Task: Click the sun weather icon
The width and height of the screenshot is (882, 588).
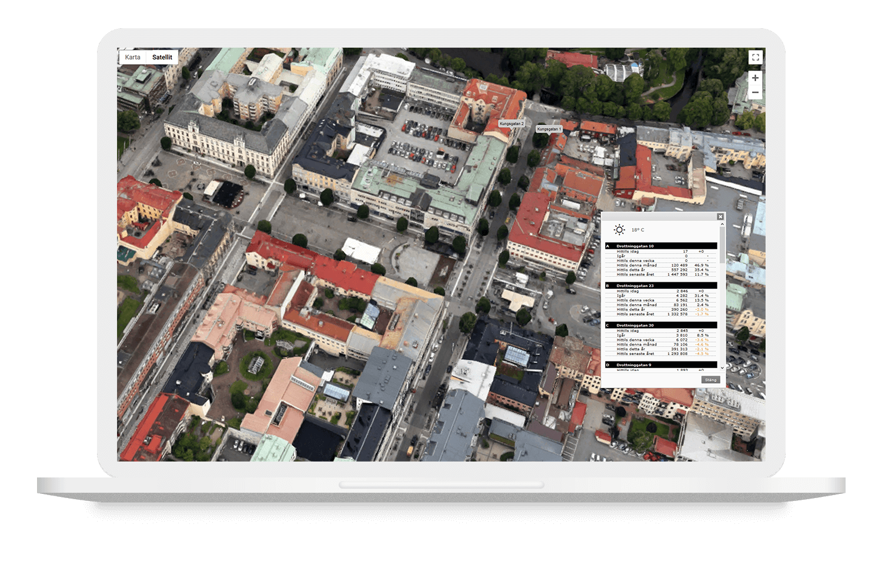Action: 619,230
